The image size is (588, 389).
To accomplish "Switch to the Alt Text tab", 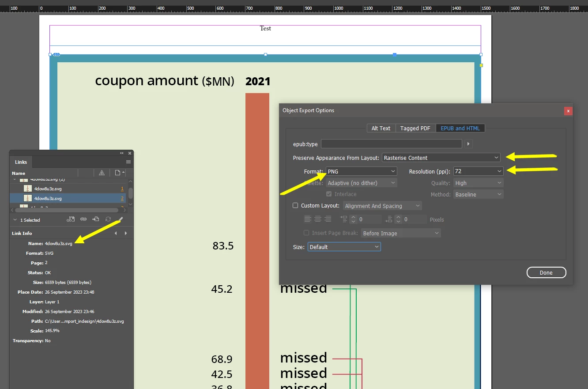I will tap(381, 128).
